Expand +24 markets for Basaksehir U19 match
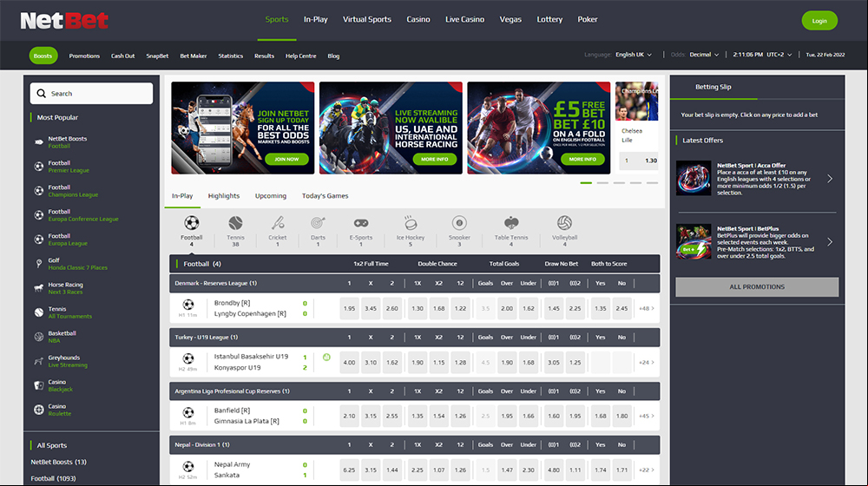This screenshot has width=868, height=486. [x=646, y=363]
